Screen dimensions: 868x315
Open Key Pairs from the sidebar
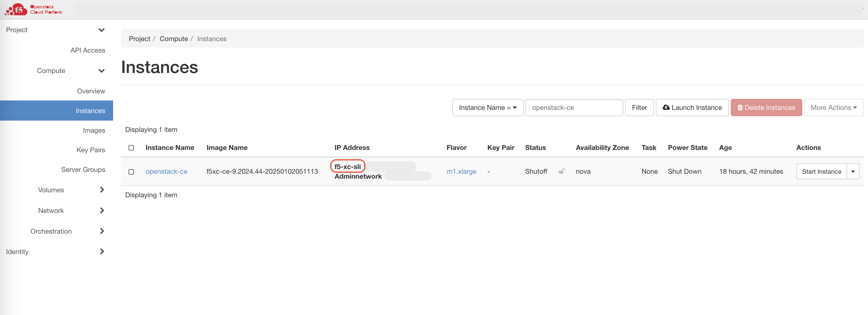(x=91, y=150)
